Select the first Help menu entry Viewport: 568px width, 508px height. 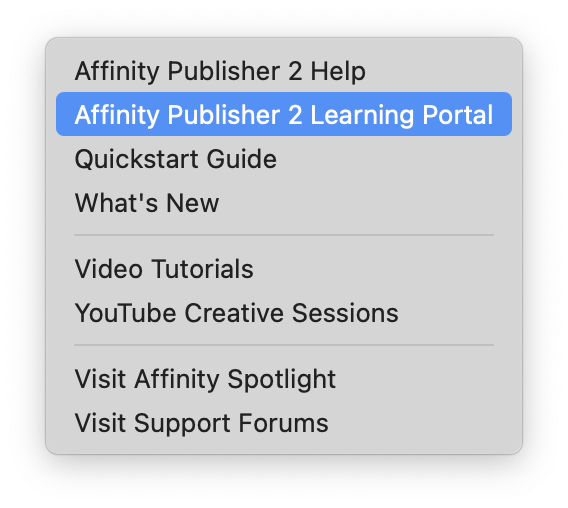[284, 71]
